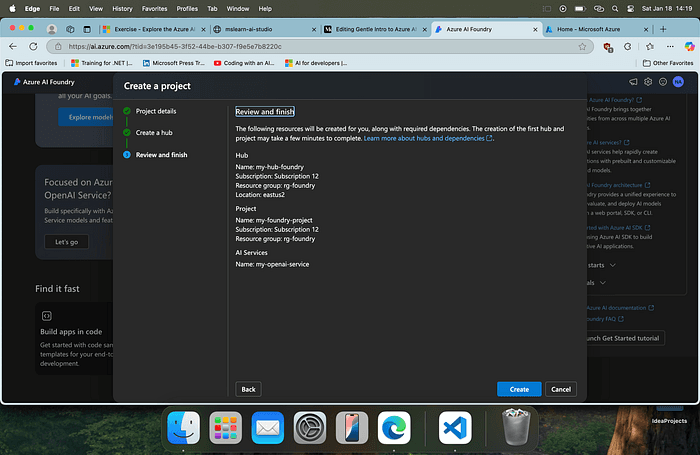The height and width of the screenshot is (455, 700).
Task: Add page to favorites star icon
Action: (x=582, y=46)
